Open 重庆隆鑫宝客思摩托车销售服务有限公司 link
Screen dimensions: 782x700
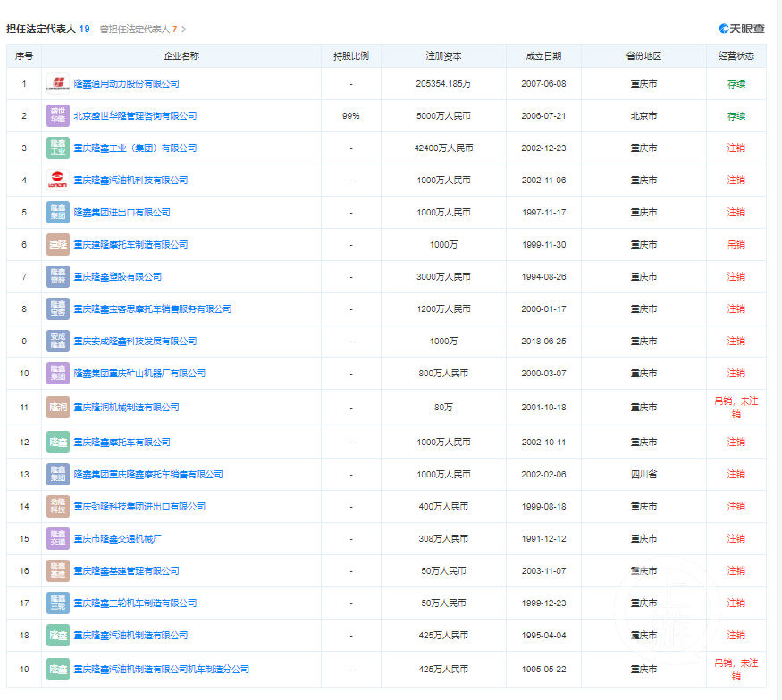(x=152, y=308)
